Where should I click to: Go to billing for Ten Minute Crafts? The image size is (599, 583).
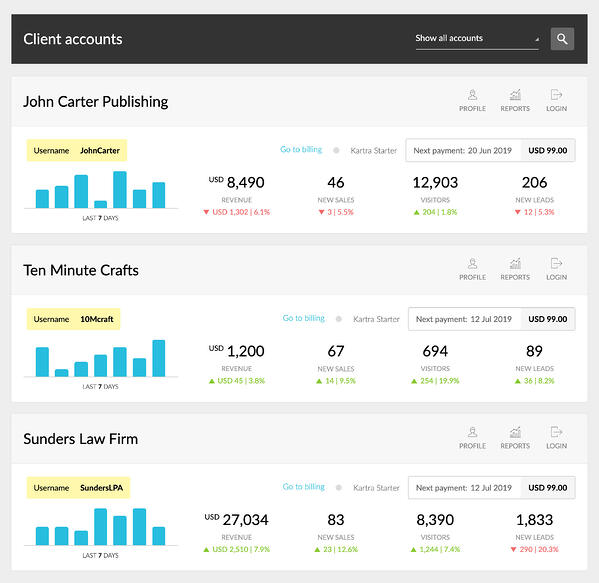coord(304,318)
